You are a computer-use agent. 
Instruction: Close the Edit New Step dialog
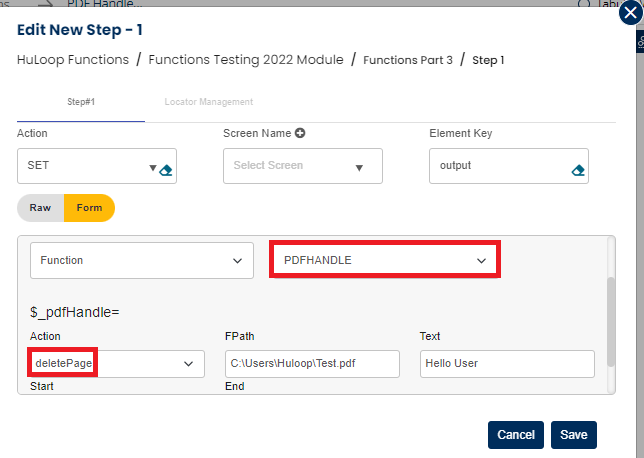tap(630, 14)
